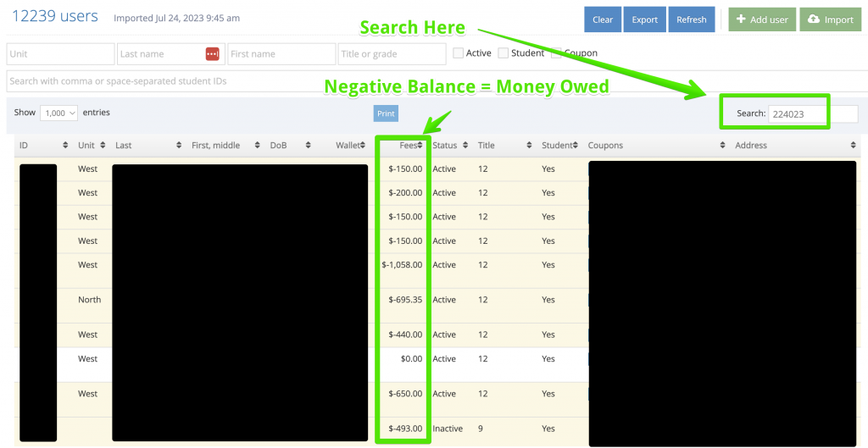Sort by the Last column arrows
Image resolution: width=868 pixels, height=448 pixels.
point(179,146)
